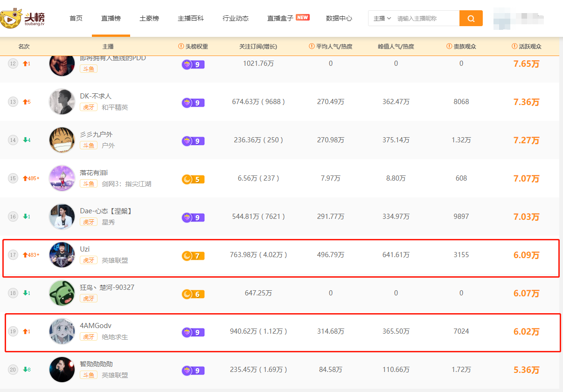
Task: Open the 主播 search type dropdown
Action: (x=382, y=19)
